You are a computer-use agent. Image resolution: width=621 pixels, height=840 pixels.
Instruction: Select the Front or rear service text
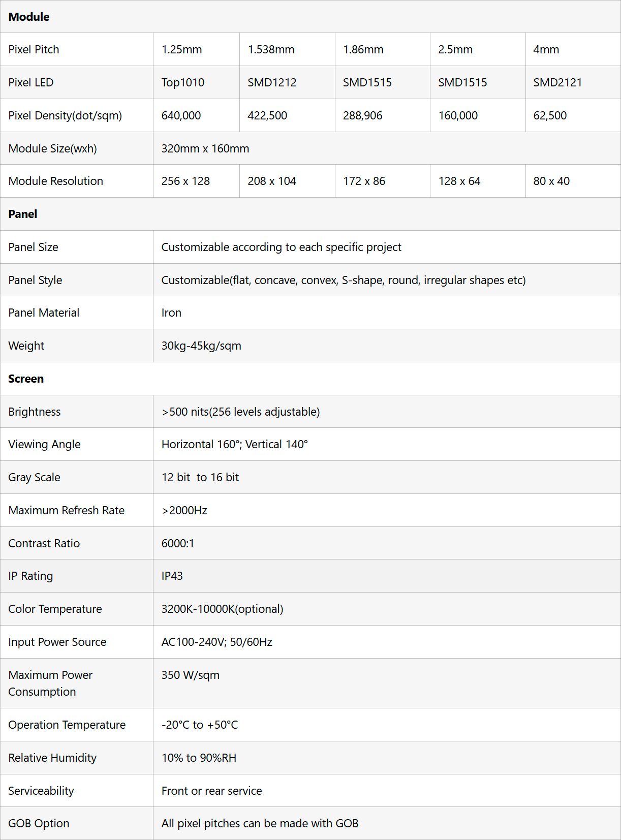212,791
